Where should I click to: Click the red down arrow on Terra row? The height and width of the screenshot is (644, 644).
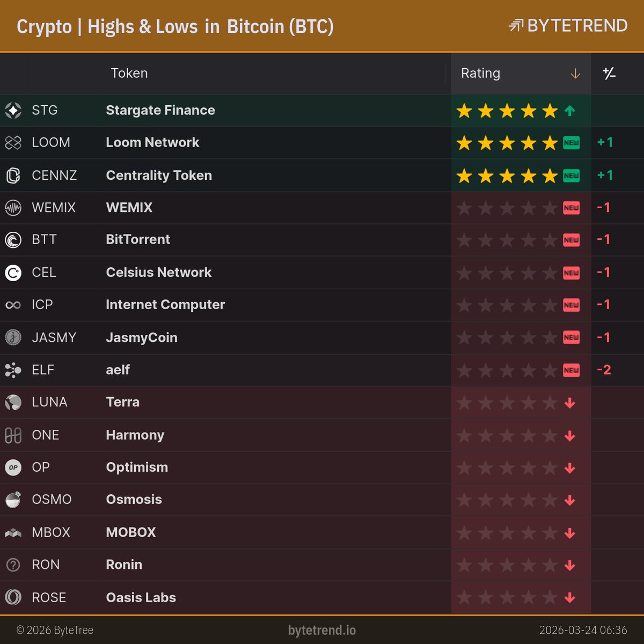point(570,403)
